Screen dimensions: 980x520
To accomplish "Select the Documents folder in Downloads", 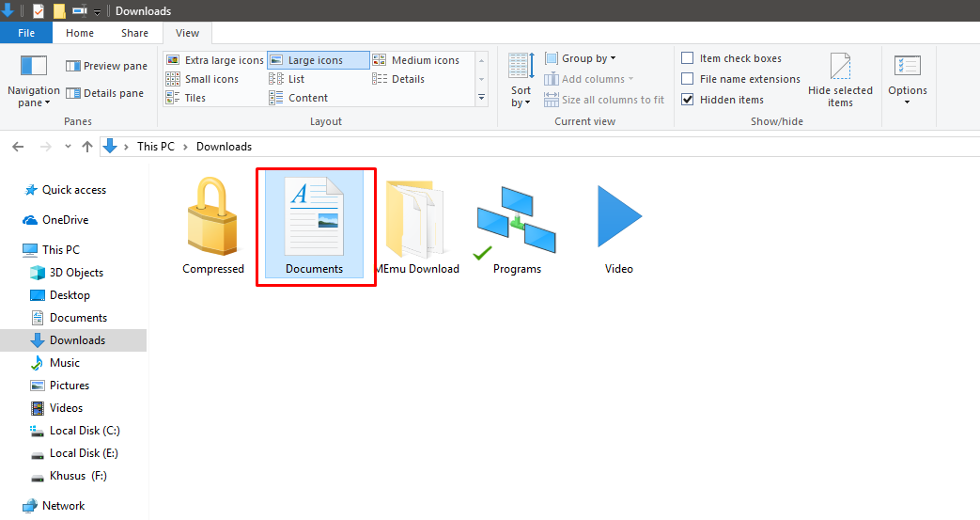I will (315, 226).
